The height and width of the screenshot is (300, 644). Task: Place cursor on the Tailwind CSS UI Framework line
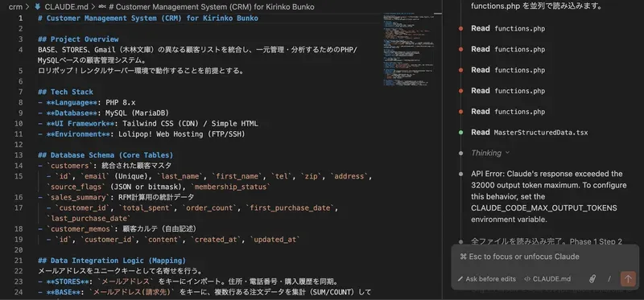point(148,124)
